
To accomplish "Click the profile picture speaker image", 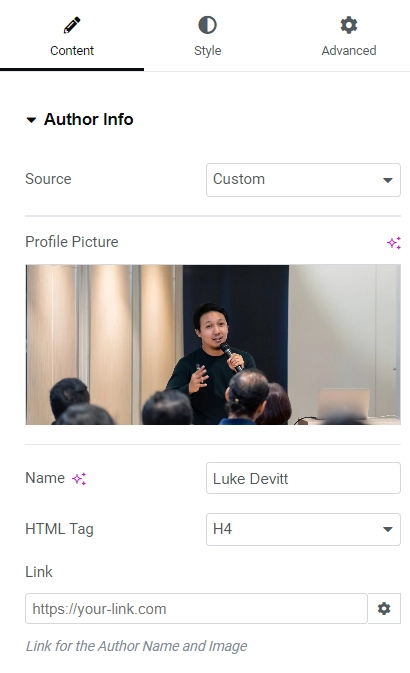I will pyautogui.click(x=213, y=345).
